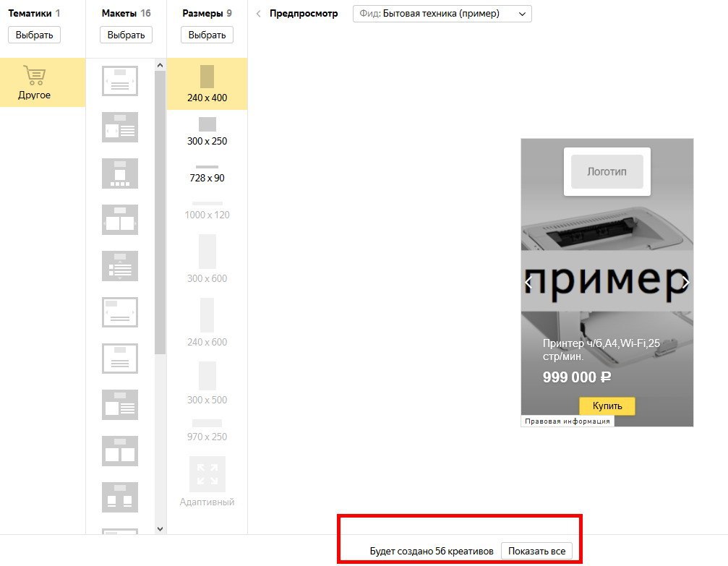Click the Размеры 9 heading
Screen dimensions: 728x566
point(207,14)
